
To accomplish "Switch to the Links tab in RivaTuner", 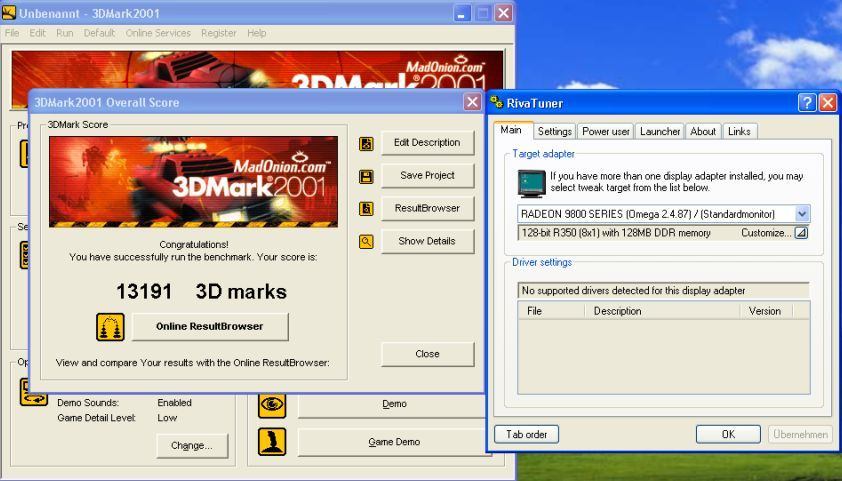I will click(x=739, y=132).
